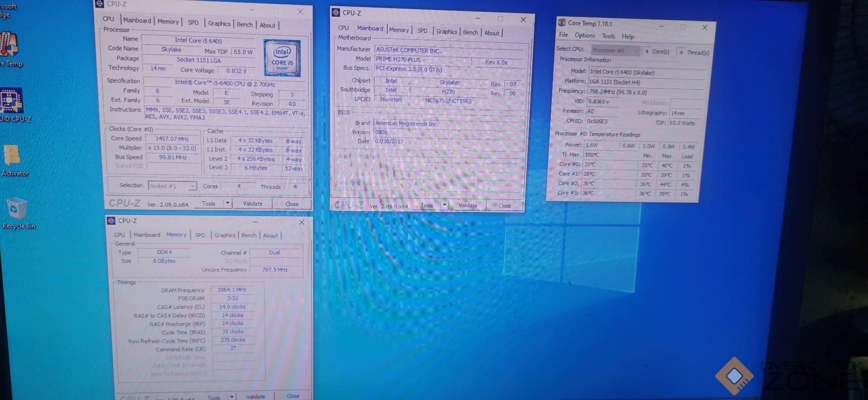Open Memory tab in Mainboard window
The image size is (868, 400).
(x=399, y=30)
